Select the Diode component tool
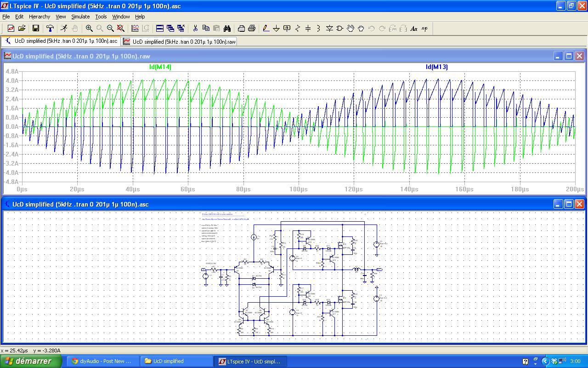The height and width of the screenshot is (368, 588). click(x=329, y=29)
